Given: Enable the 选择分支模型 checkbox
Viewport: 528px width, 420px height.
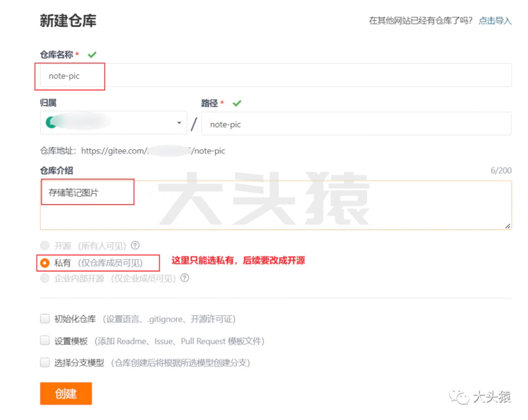Looking at the screenshot, I should 45,362.
